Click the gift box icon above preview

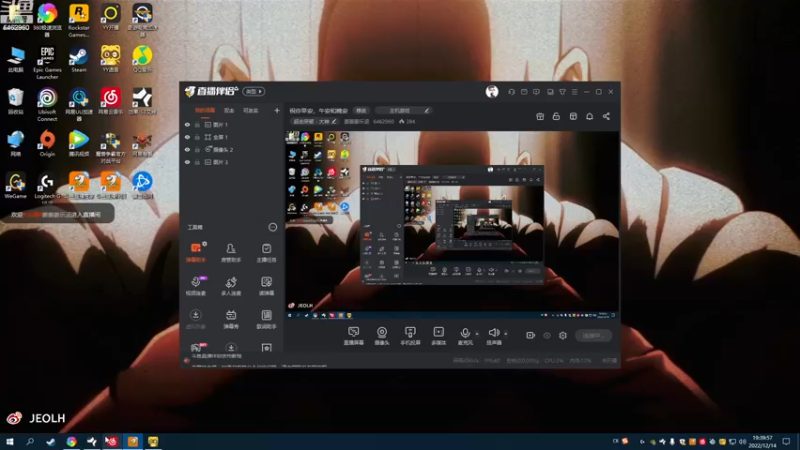coord(540,116)
